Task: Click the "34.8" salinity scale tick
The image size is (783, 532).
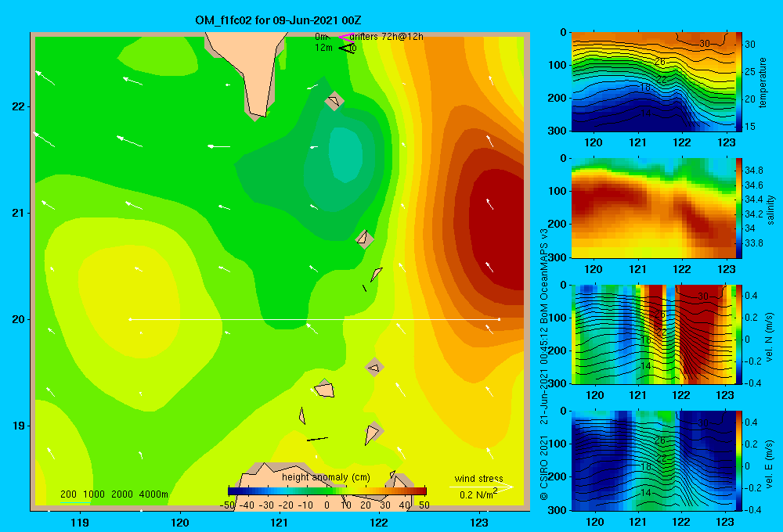Action: (x=753, y=171)
